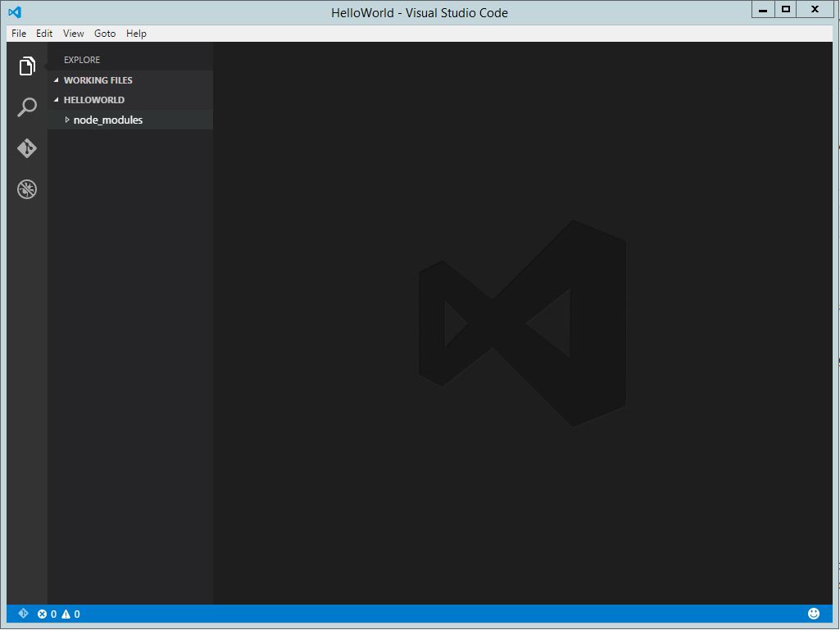Image resolution: width=840 pixels, height=630 pixels.
Task: Open the Goto menu
Action: tap(105, 34)
